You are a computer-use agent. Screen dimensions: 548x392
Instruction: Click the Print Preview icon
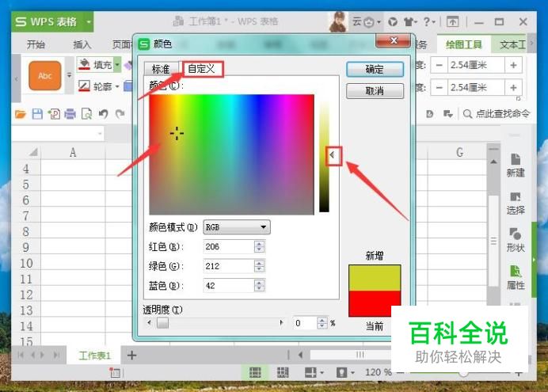click(86, 114)
